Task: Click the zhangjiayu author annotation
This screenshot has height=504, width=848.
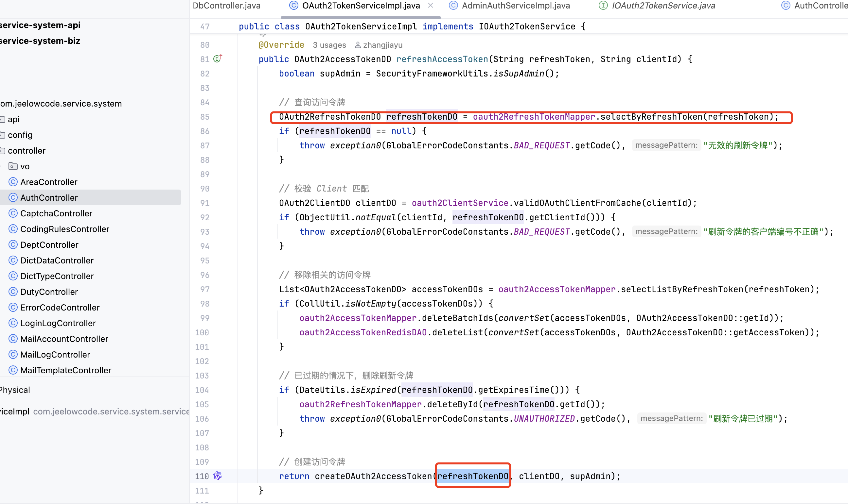Action: pos(382,45)
